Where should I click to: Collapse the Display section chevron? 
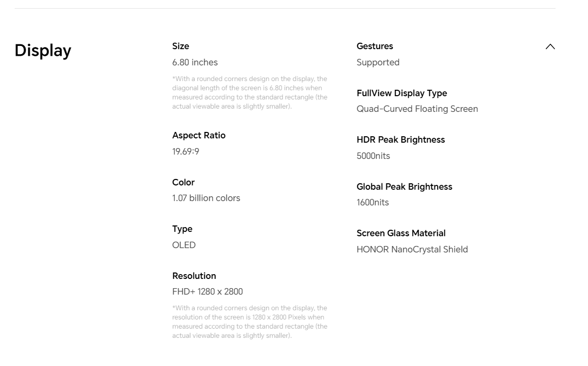(550, 47)
